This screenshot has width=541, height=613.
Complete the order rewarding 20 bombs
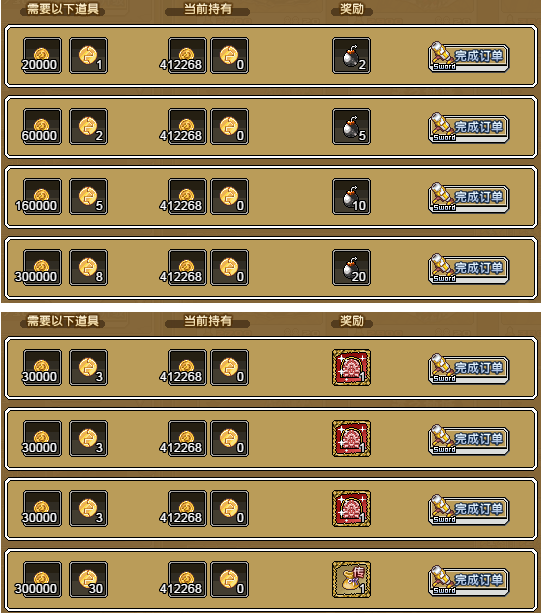coord(468,269)
